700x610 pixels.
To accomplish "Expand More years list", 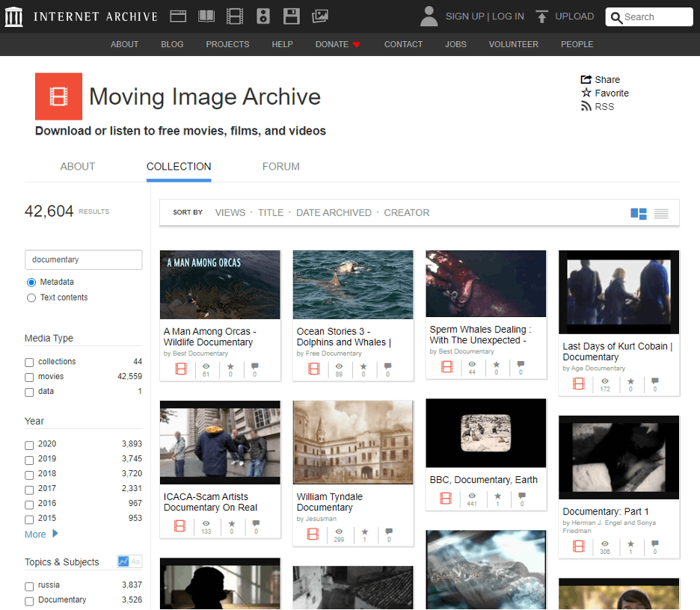I will [41, 534].
